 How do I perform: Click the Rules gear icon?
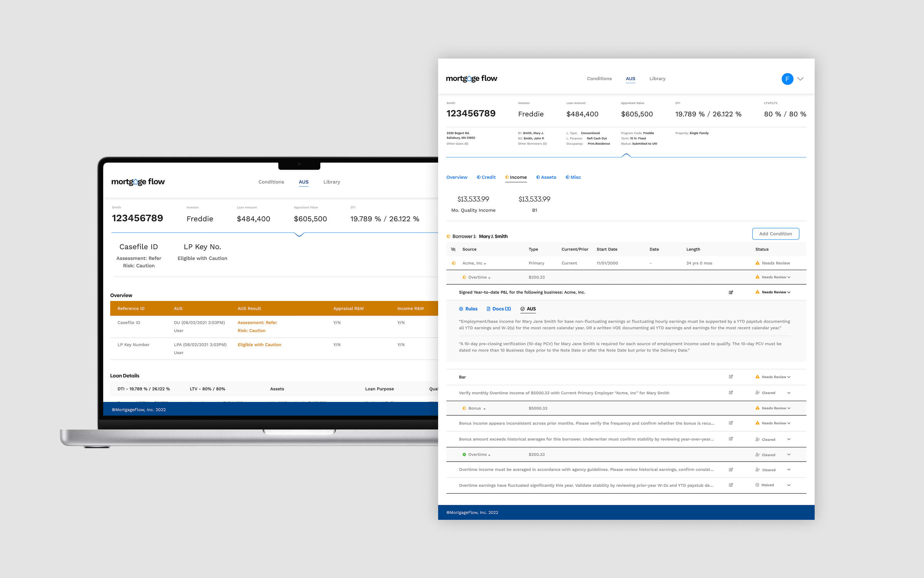[461, 309]
